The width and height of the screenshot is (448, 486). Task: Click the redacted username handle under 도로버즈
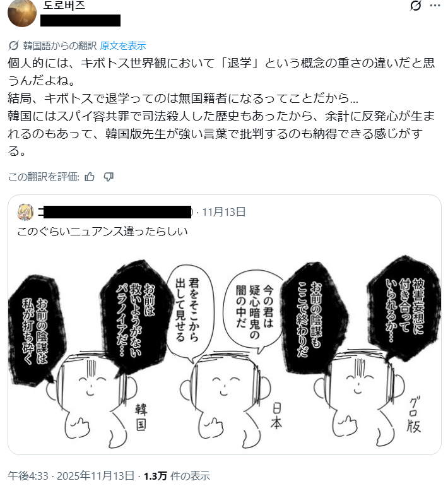[x=81, y=20]
